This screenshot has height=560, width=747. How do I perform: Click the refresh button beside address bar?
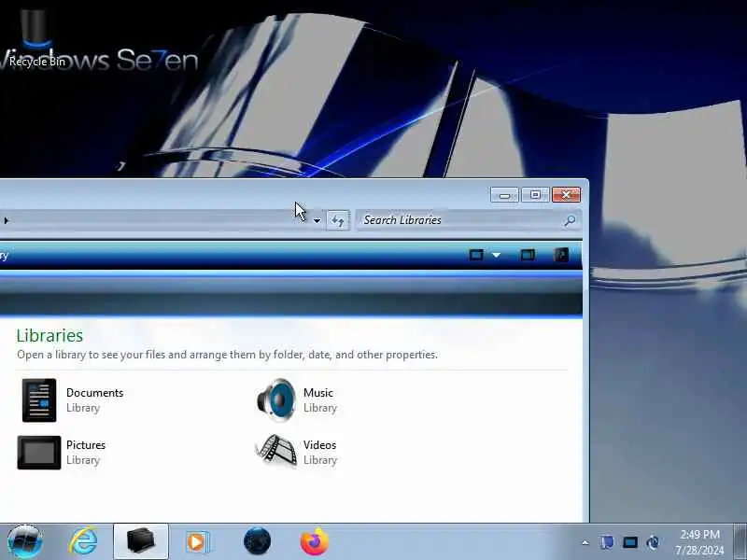[x=338, y=220]
